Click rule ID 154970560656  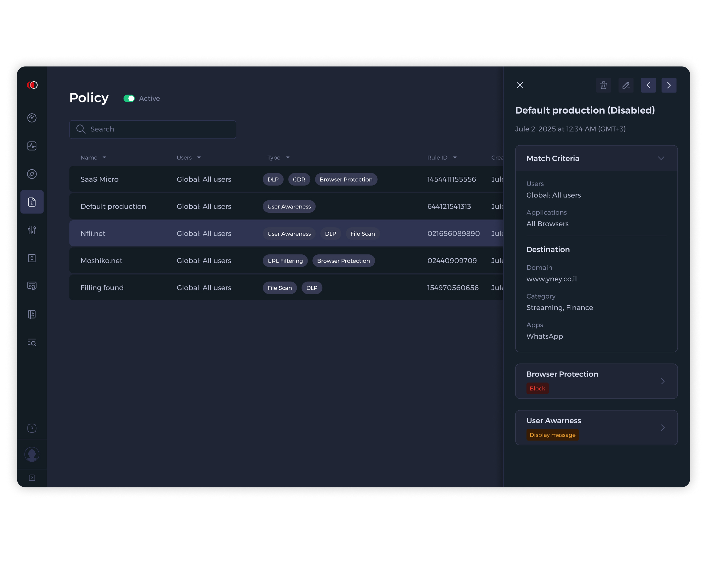453,288
